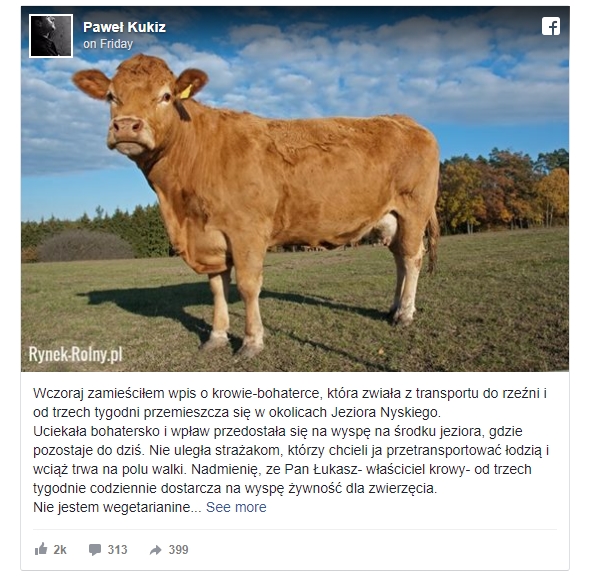Open comments via the speech bubble icon

tap(95, 550)
